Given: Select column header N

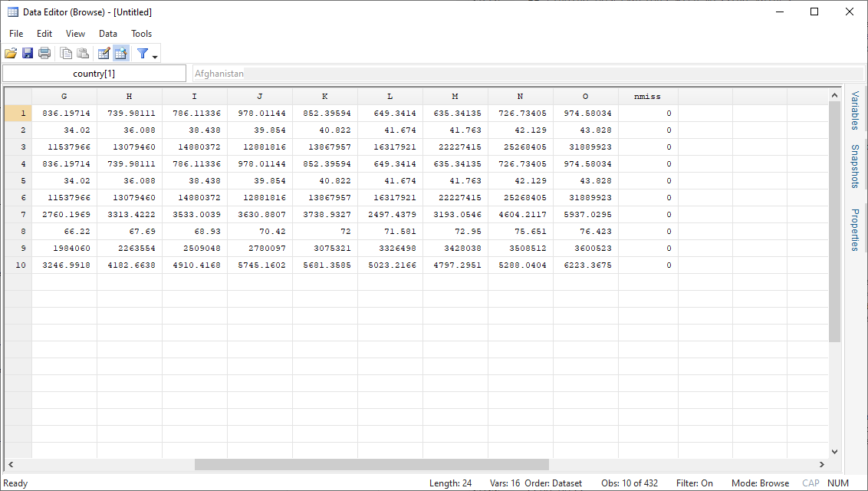Looking at the screenshot, I should (x=521, y=97).
